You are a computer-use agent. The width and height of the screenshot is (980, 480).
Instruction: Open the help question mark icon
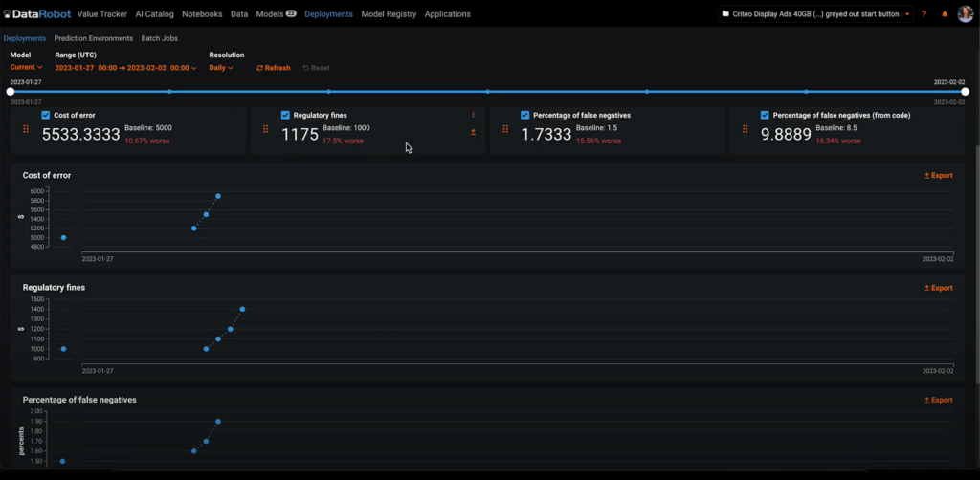tap(924, 14)
